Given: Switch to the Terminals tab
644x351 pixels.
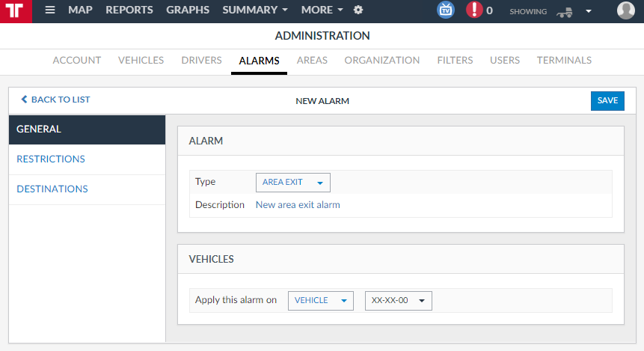Looking at the screenshot, I should coord(564,61).
